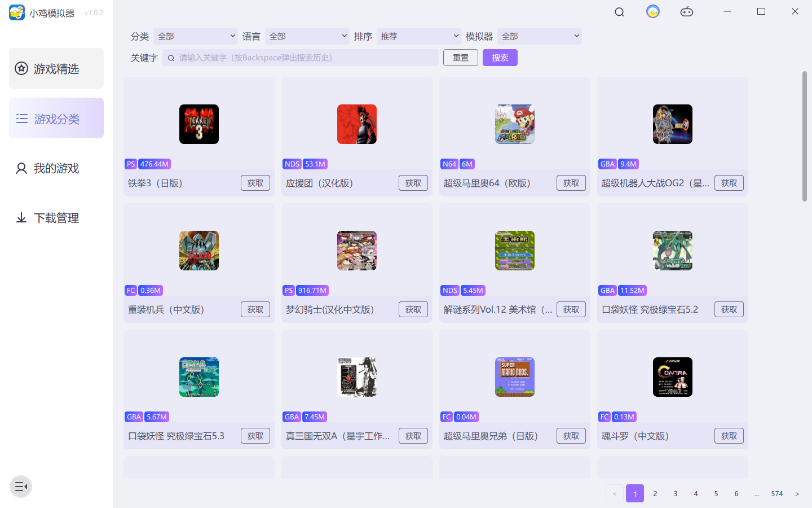Get 重装机兵（中文版）with 获取 button

click(x=255, y=309)
